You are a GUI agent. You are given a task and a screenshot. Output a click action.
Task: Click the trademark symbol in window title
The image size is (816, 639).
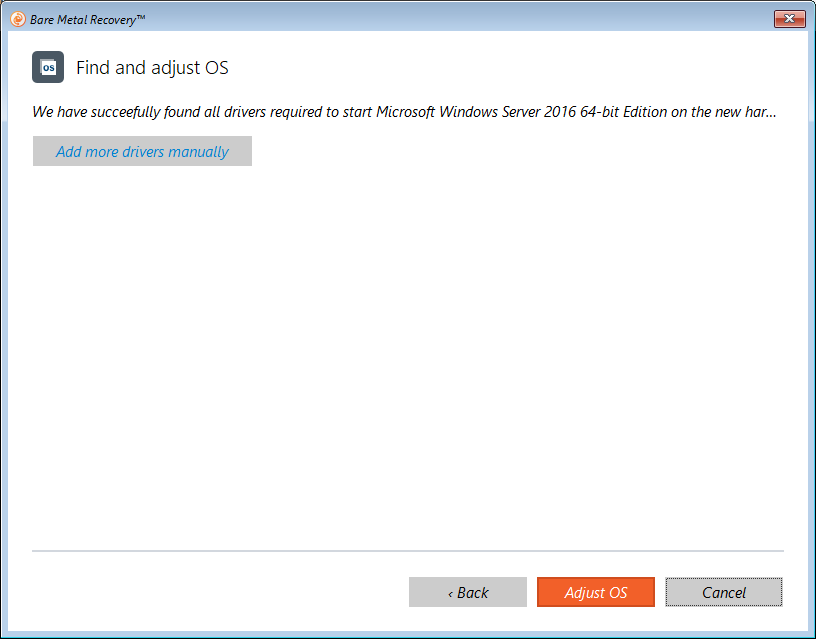pos(140,17)
